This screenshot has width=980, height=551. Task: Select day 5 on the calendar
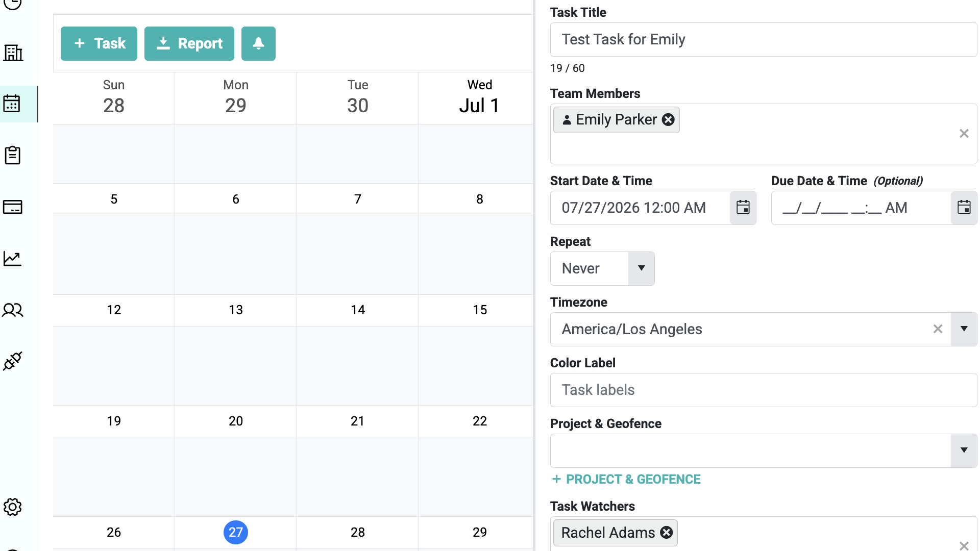point(114,199)
